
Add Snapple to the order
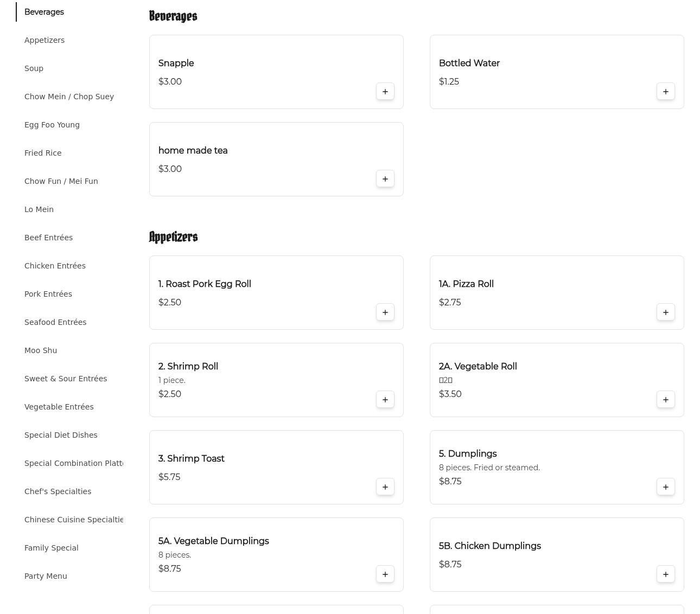tap(385, 92)
